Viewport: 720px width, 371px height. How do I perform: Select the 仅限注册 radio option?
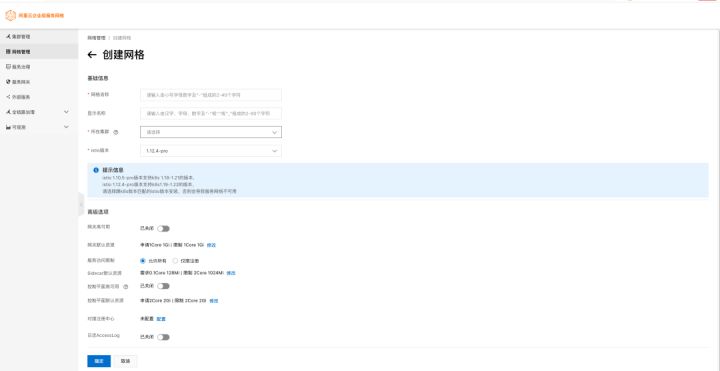pos(175,260)
